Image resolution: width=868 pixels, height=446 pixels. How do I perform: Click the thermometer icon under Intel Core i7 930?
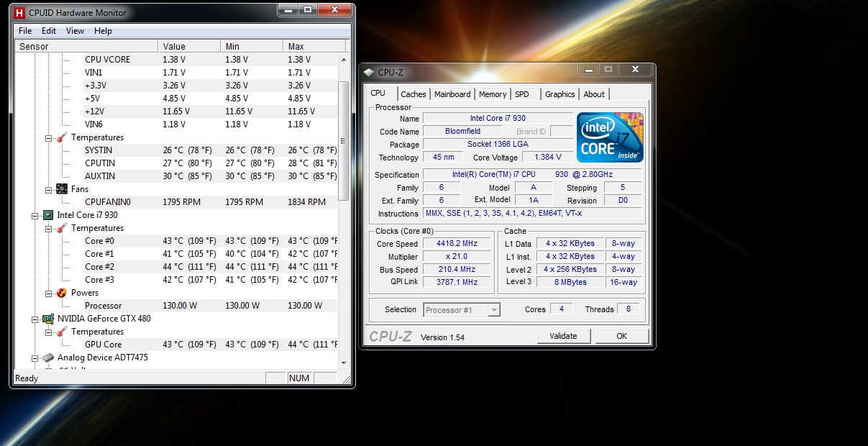[62, 228]
